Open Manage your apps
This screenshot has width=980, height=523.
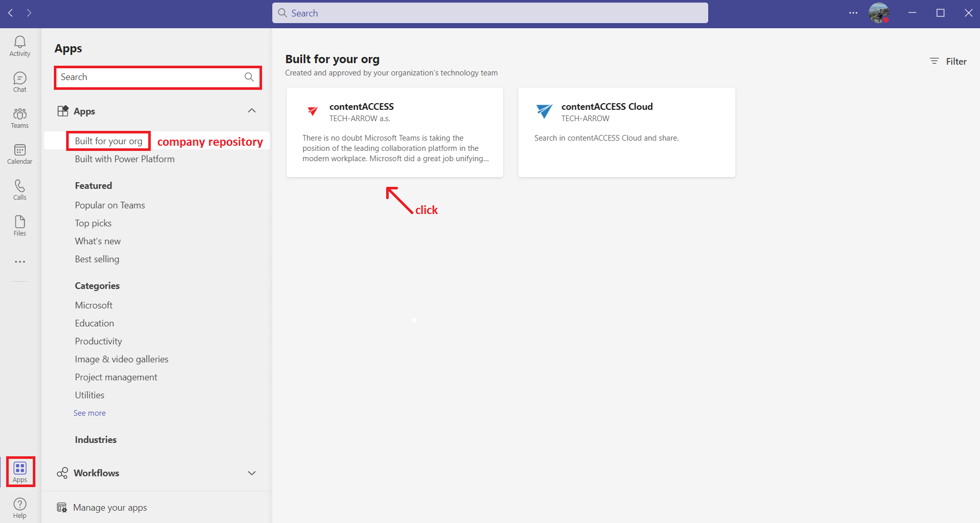coord(110,508)
